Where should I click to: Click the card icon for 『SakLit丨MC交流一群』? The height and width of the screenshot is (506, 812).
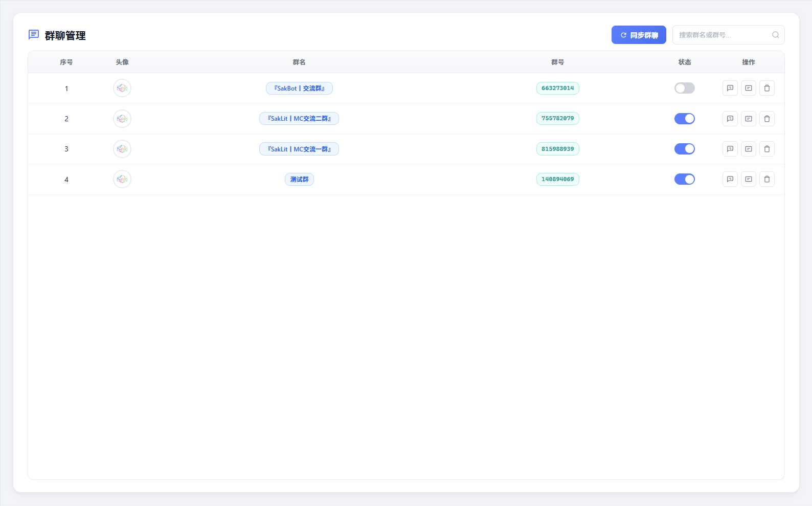pos(749,149)
